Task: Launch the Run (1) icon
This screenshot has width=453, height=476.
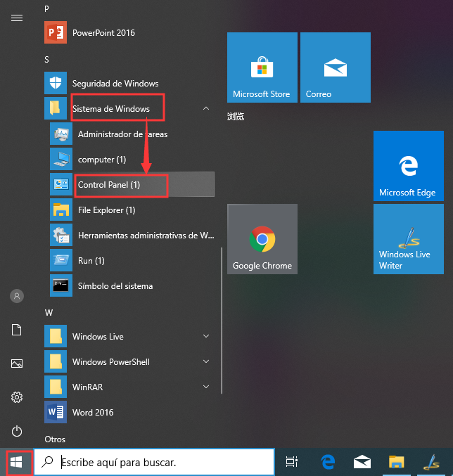Action: coord(61,260)
